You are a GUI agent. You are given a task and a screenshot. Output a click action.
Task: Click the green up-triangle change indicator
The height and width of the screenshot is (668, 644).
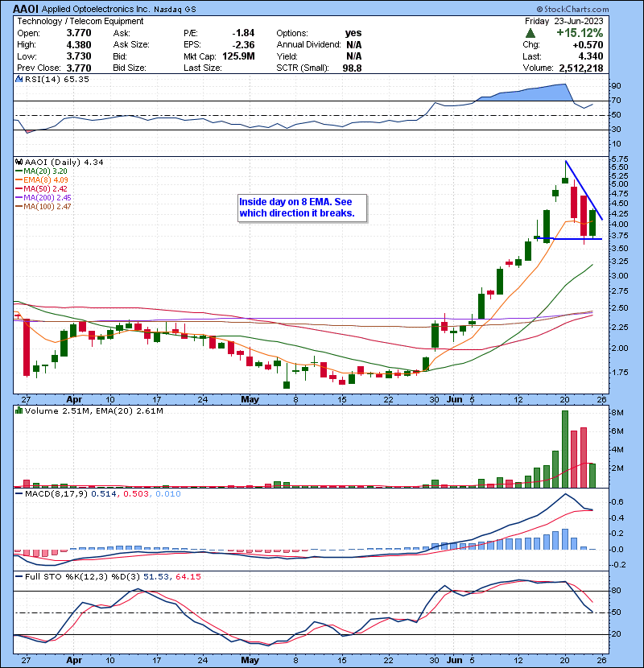tap(530, 33)
